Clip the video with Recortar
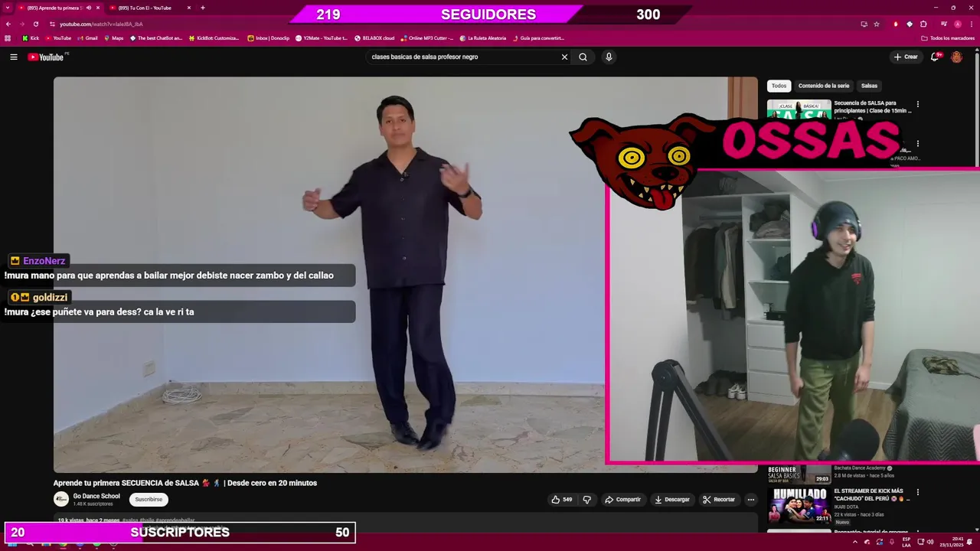 719,500
